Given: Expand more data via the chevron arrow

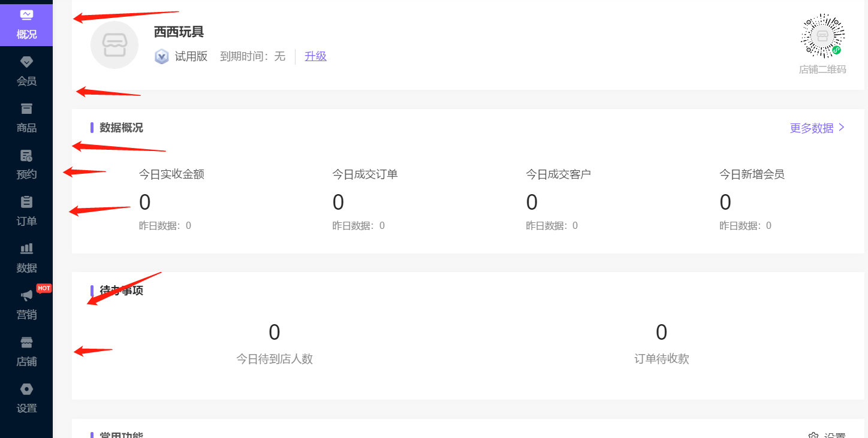Looking at the screenshot, I should point(841,128).
